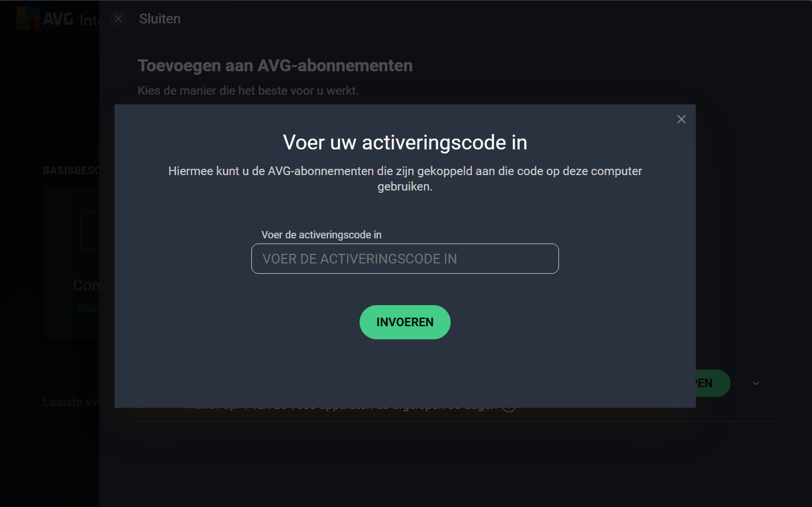Click the 'Kies de manier' subtitle text

pos(248,90)
